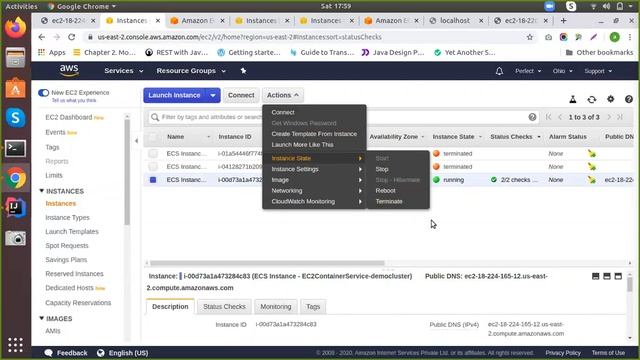The height and width of the screenshot is (360, 640).
Task: Expand the Resource Groups menu
Action: pyautogui.click(x=191, y=71)
